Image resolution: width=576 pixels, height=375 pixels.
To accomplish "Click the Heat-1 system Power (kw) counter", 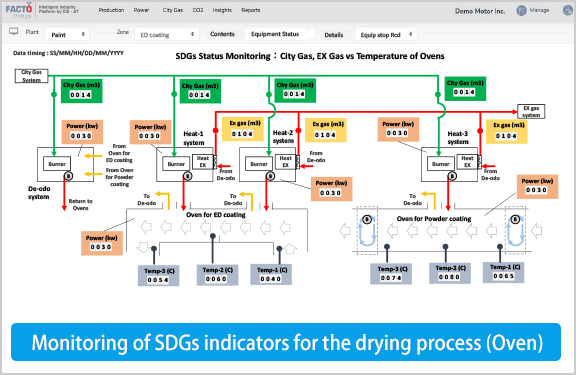I will (x=150, y=132).
